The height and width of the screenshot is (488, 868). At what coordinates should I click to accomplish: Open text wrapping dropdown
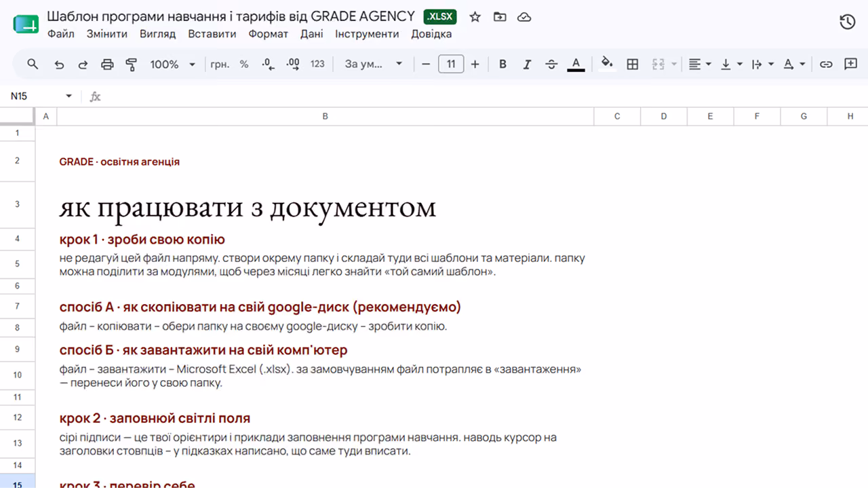763,64
